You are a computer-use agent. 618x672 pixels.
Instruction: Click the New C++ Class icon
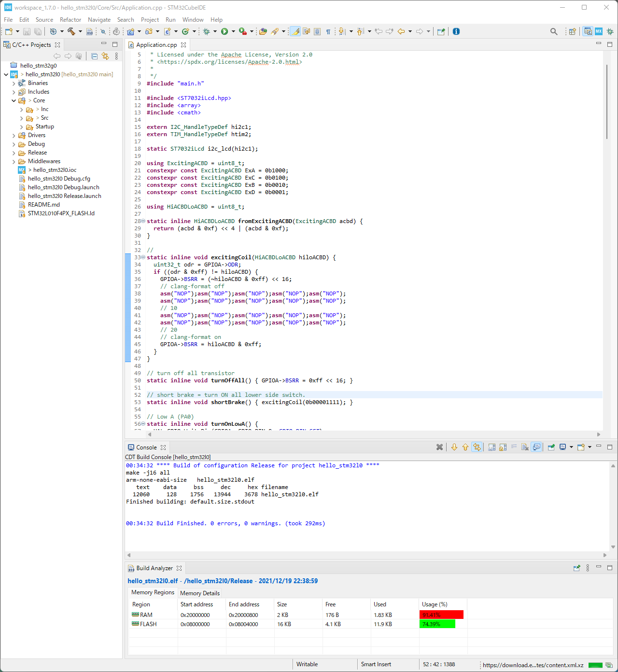point(185,31)
